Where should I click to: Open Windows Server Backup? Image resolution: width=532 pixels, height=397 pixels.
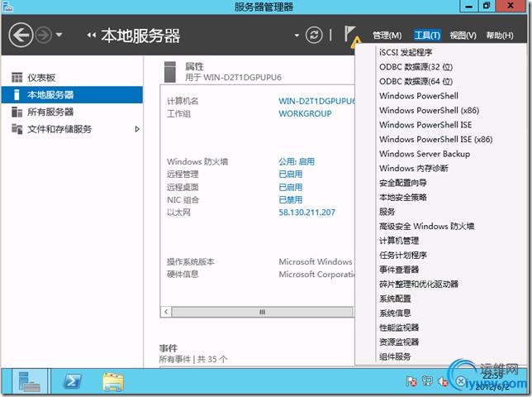click(x=425, y=154)
